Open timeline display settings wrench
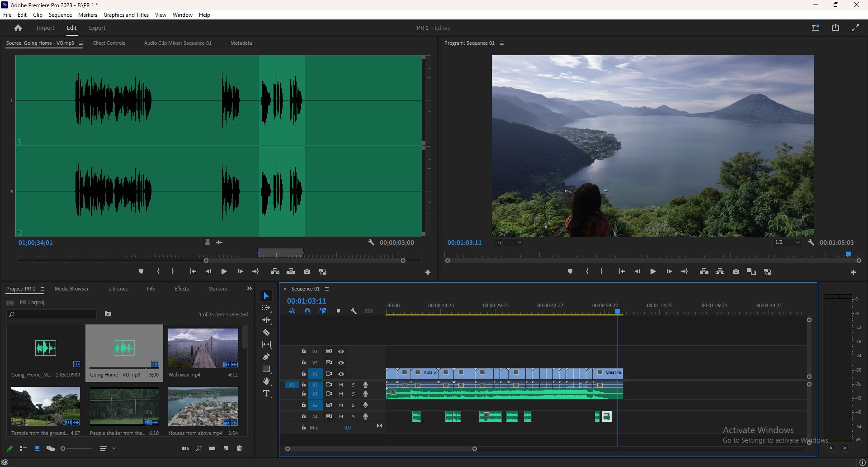Screen dimensions: 868x467 pos(354,311)
